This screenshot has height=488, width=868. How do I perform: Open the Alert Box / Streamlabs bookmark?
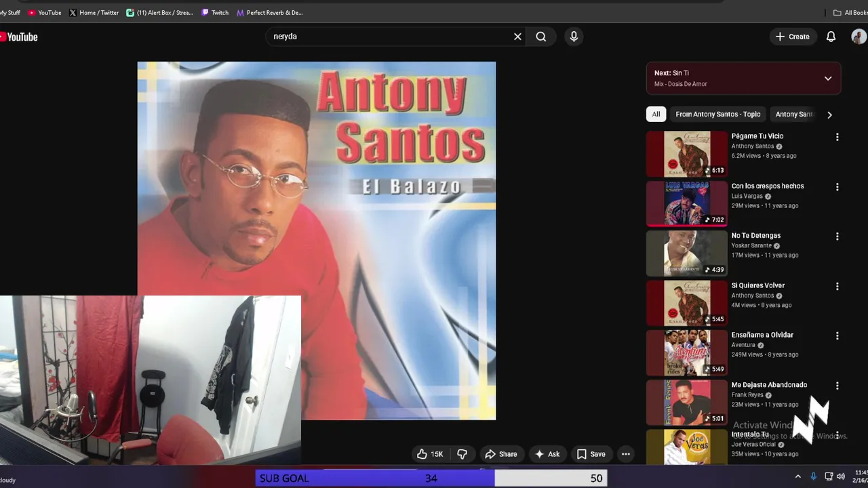[x=160, y=12]
